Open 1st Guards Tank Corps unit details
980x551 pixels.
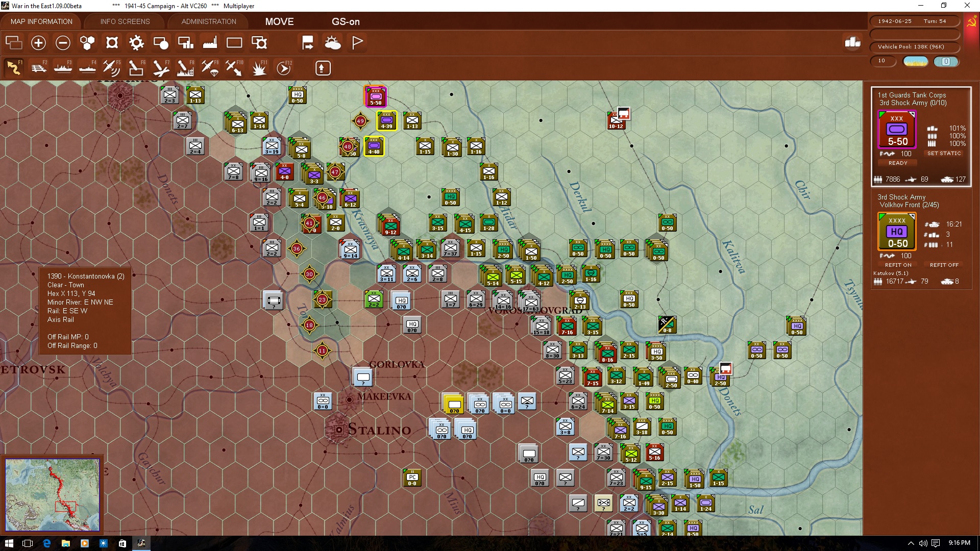pyautogui.click(x=912, y=95)
